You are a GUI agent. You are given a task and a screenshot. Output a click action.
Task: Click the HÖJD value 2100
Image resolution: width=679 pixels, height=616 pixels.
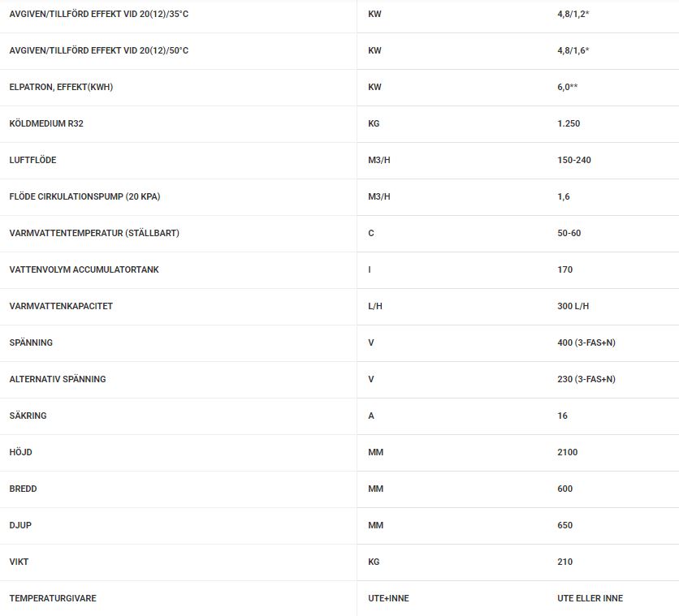[568, 452]
